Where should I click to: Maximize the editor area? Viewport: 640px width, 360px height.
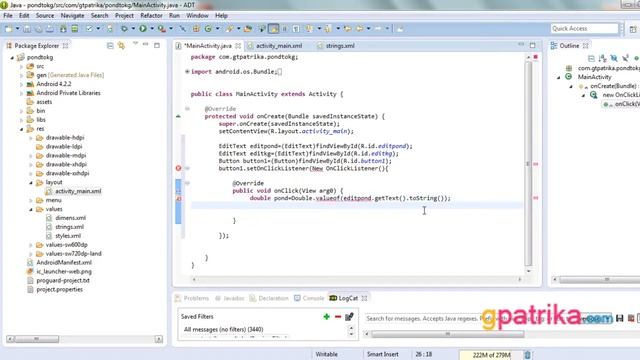pos(533,45)
